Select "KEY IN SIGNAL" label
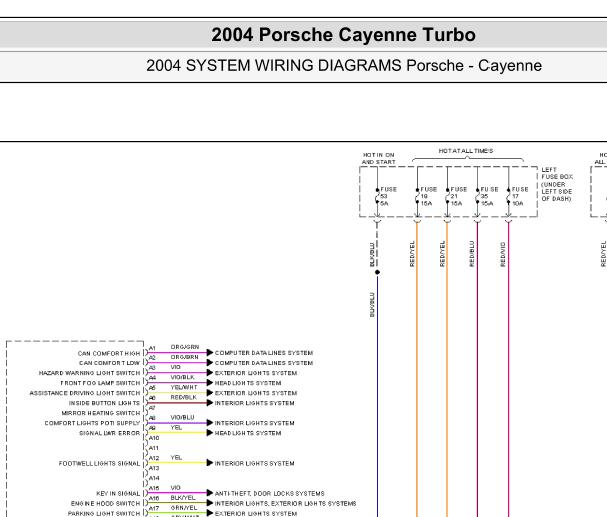Viewport: 607px width, 517px height. 118,494
